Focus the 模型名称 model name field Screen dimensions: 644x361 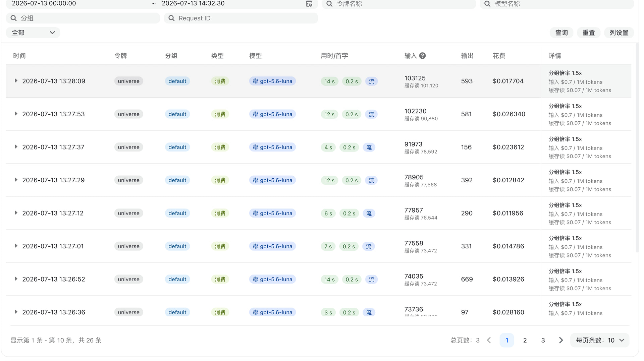(557, 4)
